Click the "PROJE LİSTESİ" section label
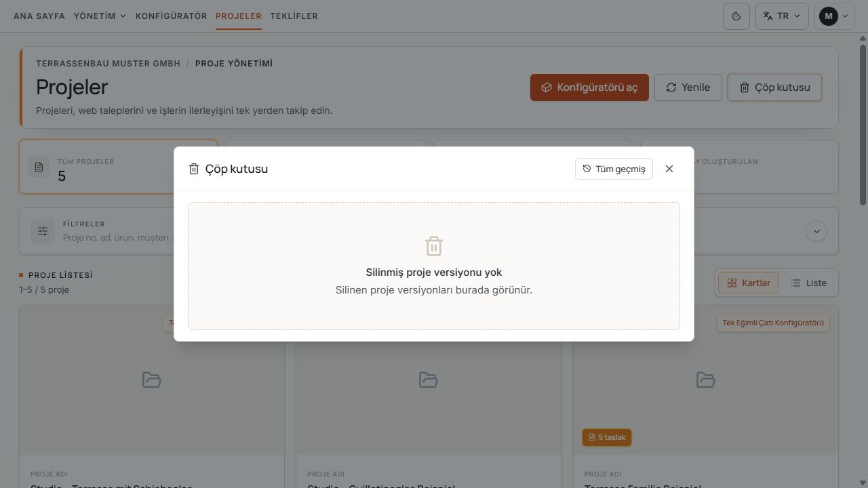 (60, 275)
